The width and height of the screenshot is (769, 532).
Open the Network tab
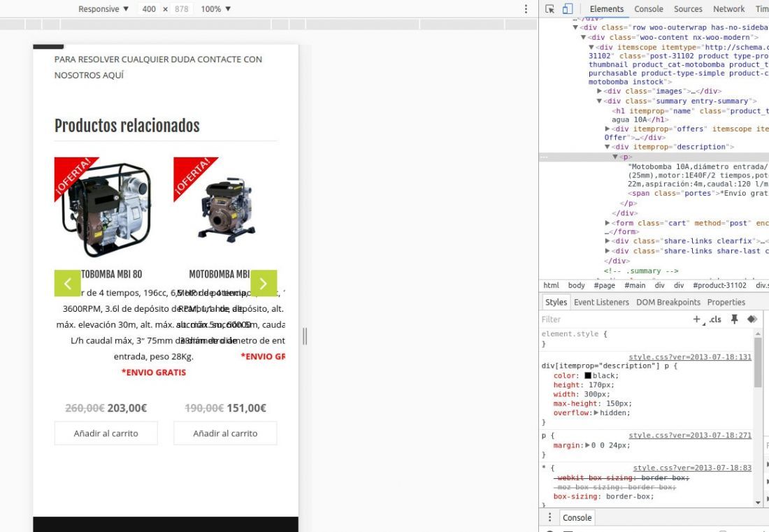[x=728, y=9]
